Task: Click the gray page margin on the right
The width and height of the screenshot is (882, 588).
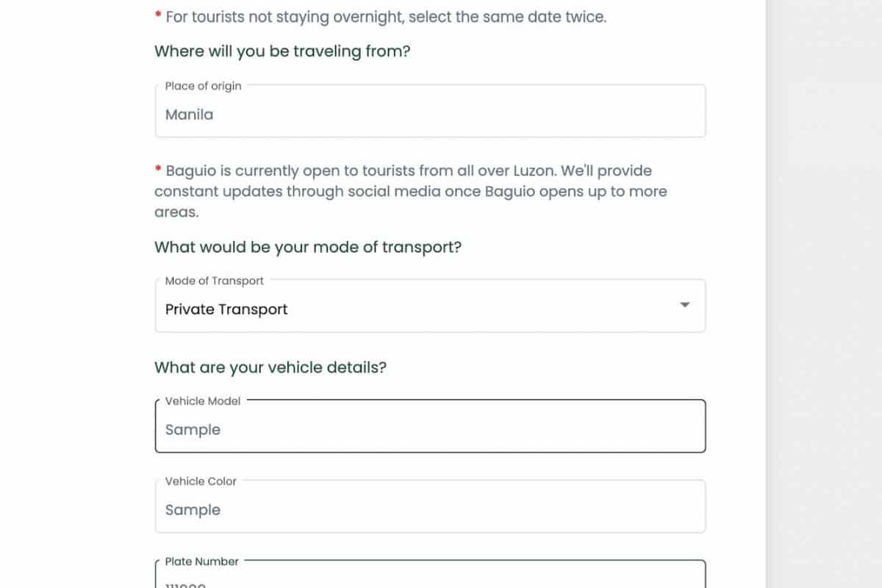Action: 823,294
